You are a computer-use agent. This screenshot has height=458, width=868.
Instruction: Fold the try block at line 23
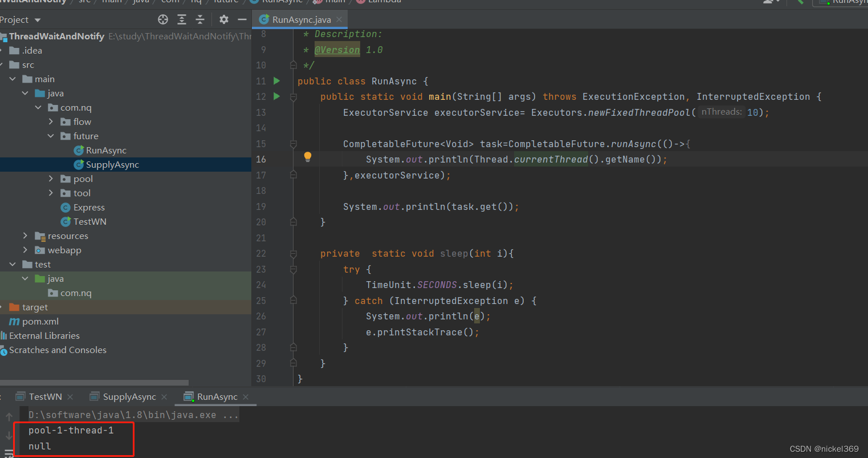coord(294,269)
